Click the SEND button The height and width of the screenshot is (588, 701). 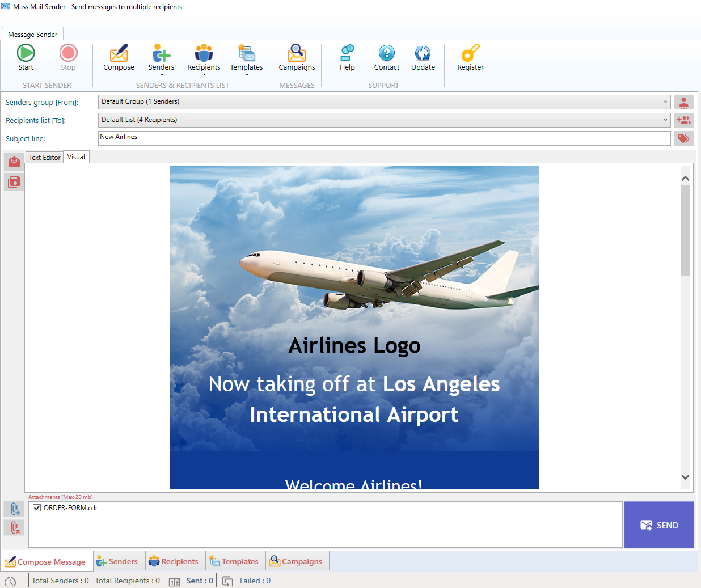point(659,524)
